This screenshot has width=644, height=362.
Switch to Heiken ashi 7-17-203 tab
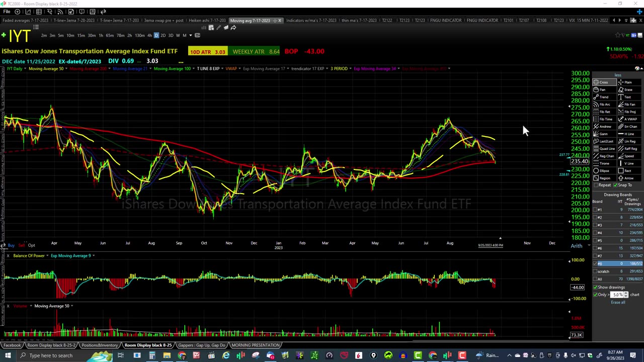point(207,20)
